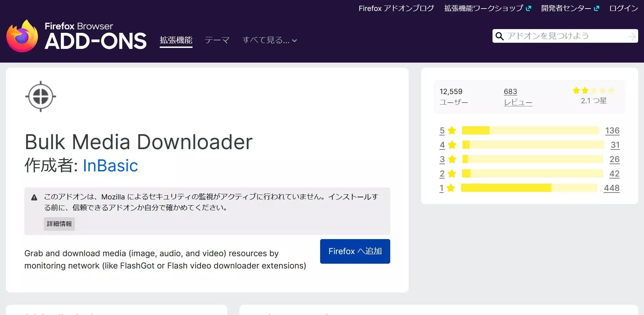The height and width of the screenshot is (315, 644).
Task: Click the ログイン link
Action: click(624, 8)
